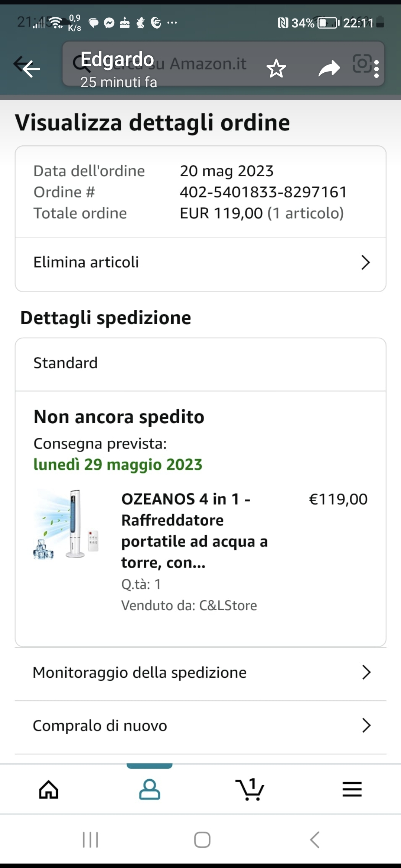Open Monitoraggio della spedizione
Screen dimensions: 401x868
200,673
